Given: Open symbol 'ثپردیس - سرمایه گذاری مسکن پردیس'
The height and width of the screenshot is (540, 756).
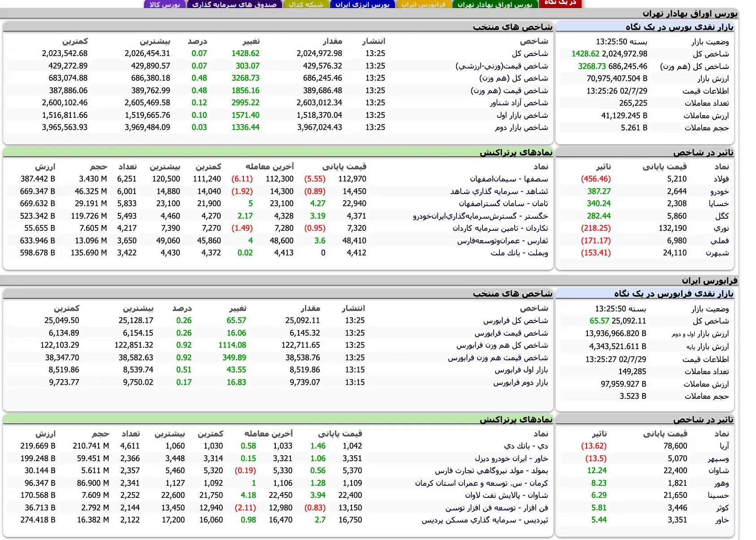Looking at the screenshot, I should (485, 520).
